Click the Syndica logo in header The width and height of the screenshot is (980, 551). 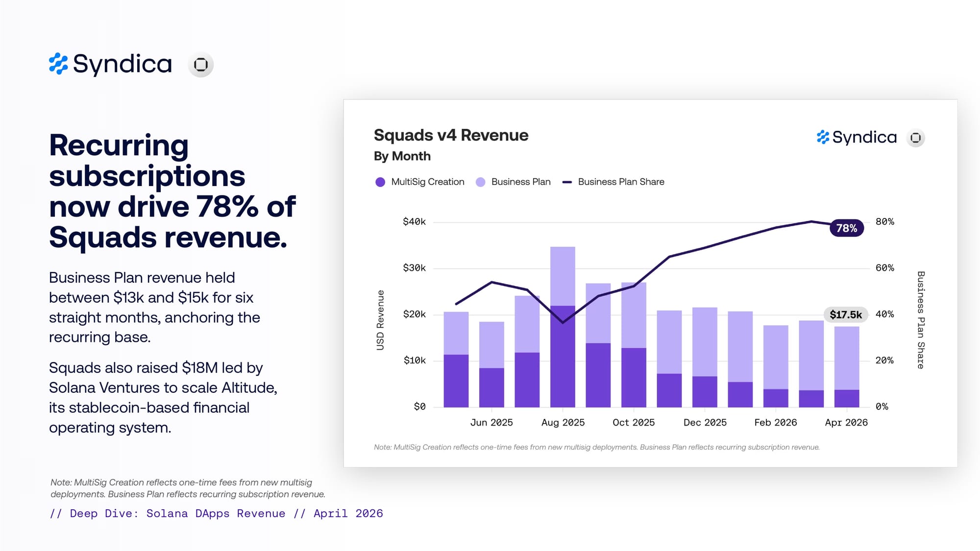pos(110,64)
